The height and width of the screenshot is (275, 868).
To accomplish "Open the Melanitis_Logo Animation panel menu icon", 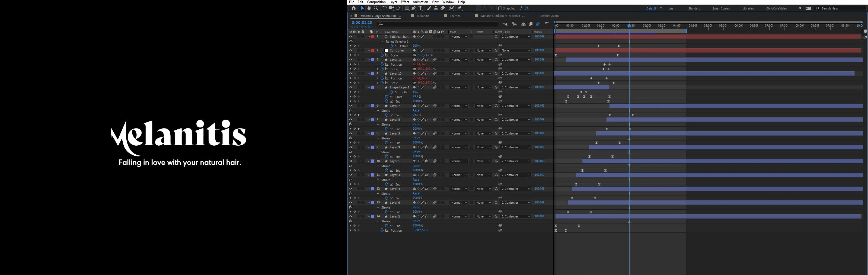I will tap(400, 16).
